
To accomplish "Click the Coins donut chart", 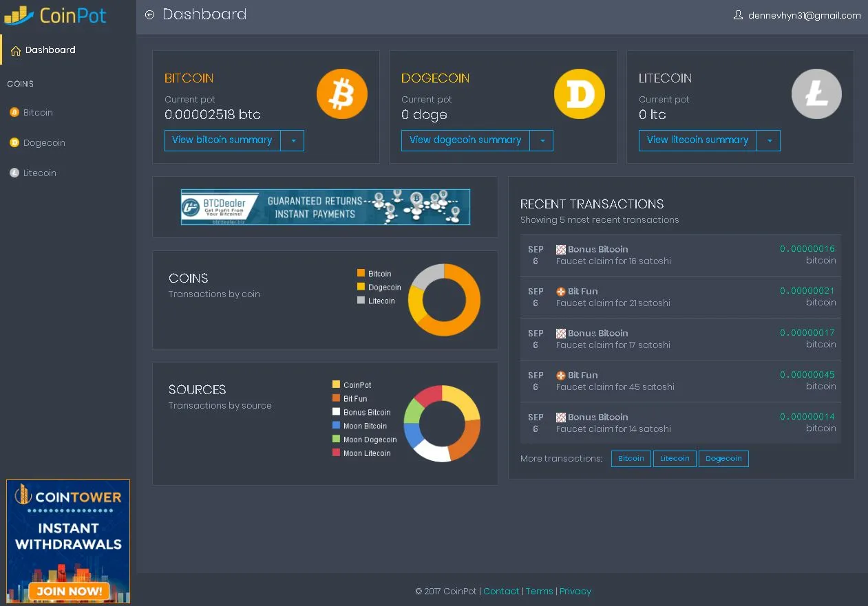I will pos(444,300).
